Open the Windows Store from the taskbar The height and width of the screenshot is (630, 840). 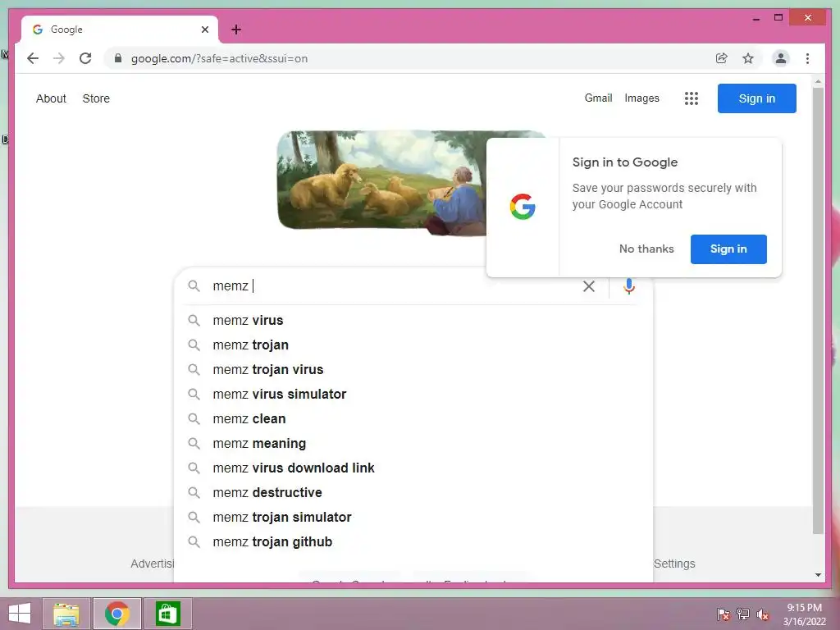(167, 614)
